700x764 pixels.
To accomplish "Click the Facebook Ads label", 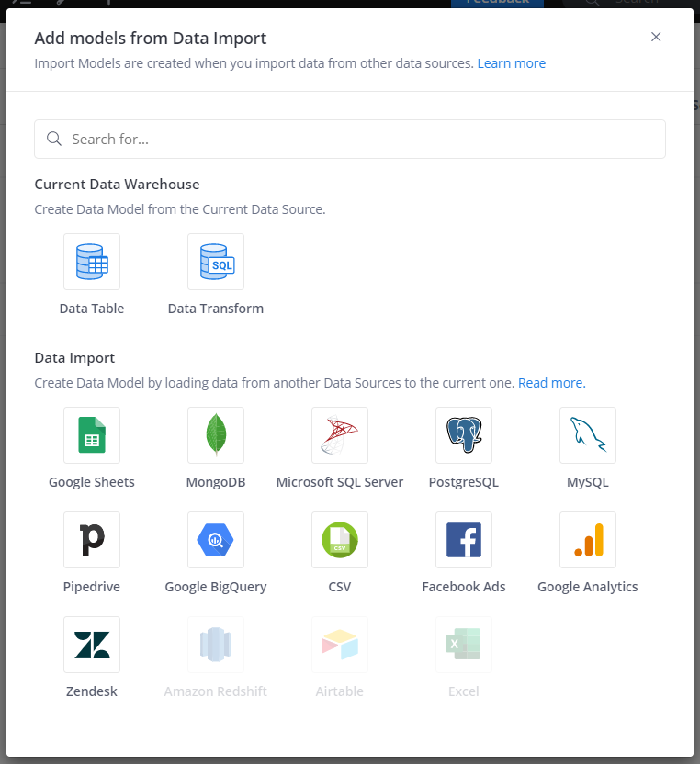I will [464, 587].
